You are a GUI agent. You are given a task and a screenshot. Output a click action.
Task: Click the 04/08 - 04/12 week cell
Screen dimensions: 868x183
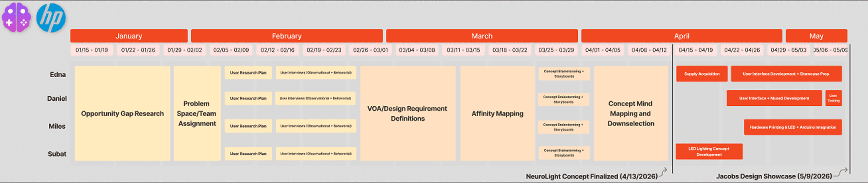coord(649,50)
